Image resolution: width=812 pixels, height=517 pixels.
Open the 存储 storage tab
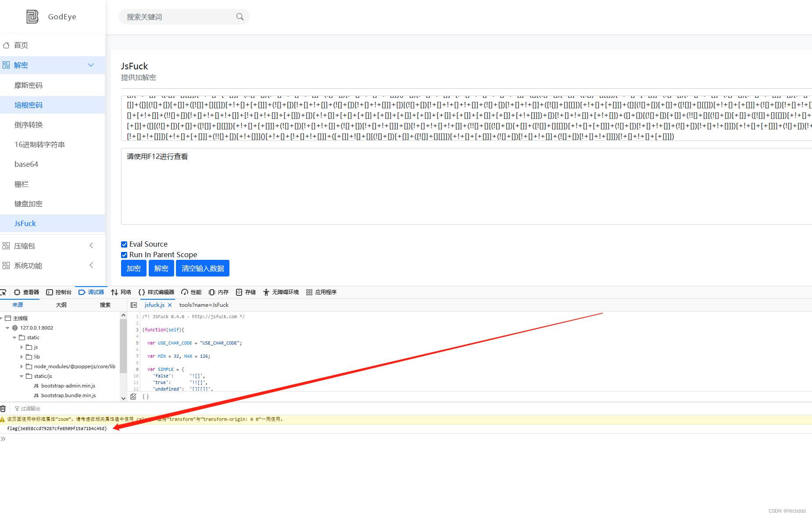[x=246, y=292]
